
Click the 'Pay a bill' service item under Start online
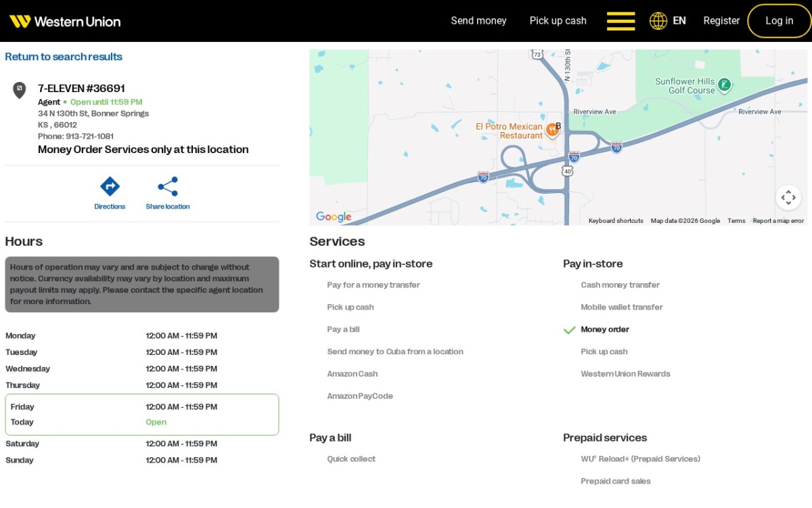click(343, 330)
